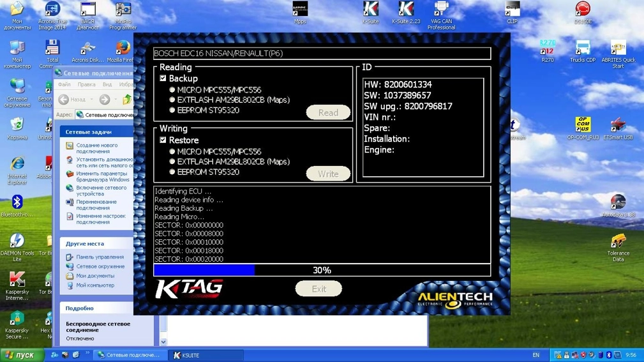
Task: Launch Mozilla Firefox desktop shortcut
Action: (121, 51)
